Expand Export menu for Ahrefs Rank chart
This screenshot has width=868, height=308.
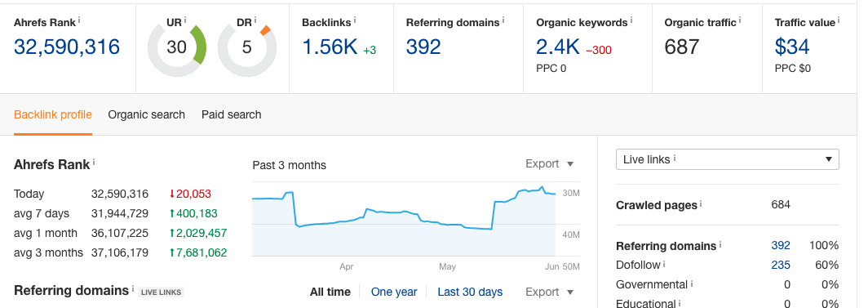549,164
